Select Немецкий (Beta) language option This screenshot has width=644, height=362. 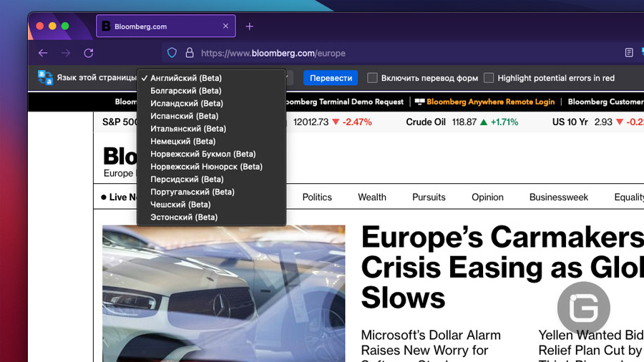211,142
